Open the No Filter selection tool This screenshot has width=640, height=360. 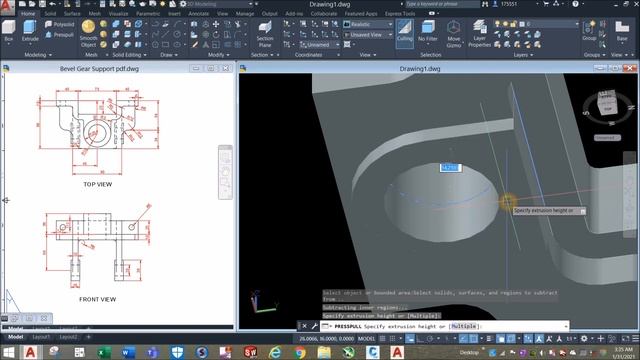(428, 31)
